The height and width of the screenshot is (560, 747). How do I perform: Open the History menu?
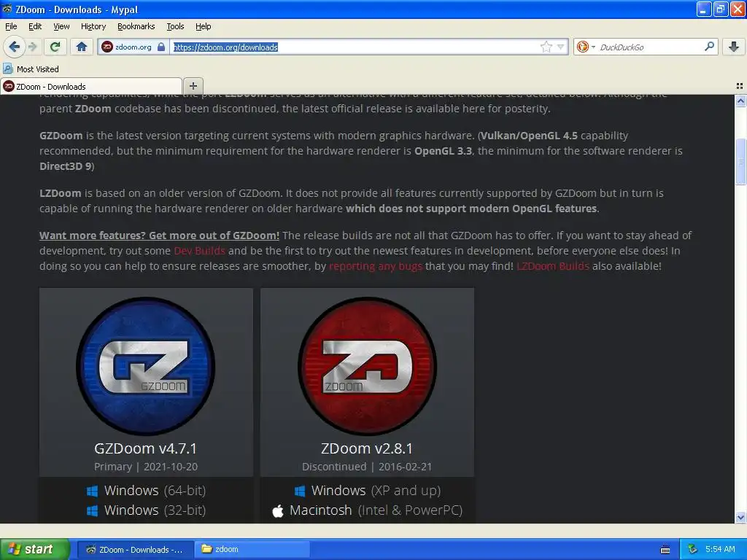tap(93, 26)
